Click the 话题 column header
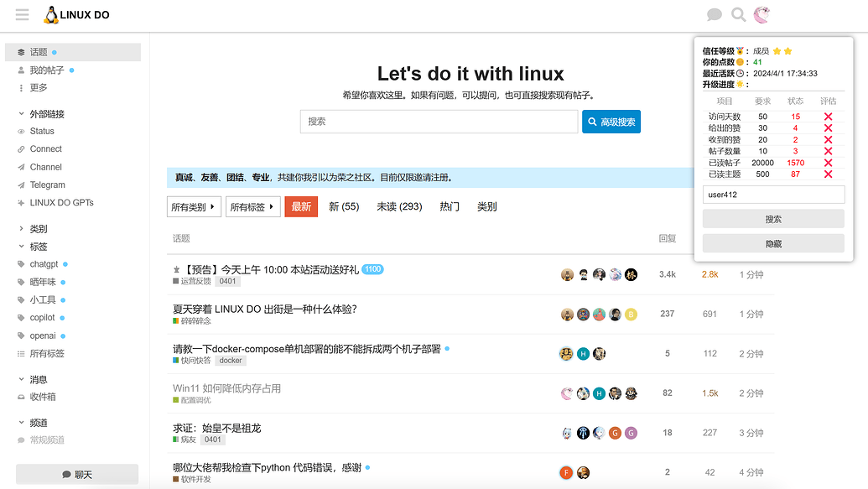This screenshot has height=489, width=868. pos(181,239)
